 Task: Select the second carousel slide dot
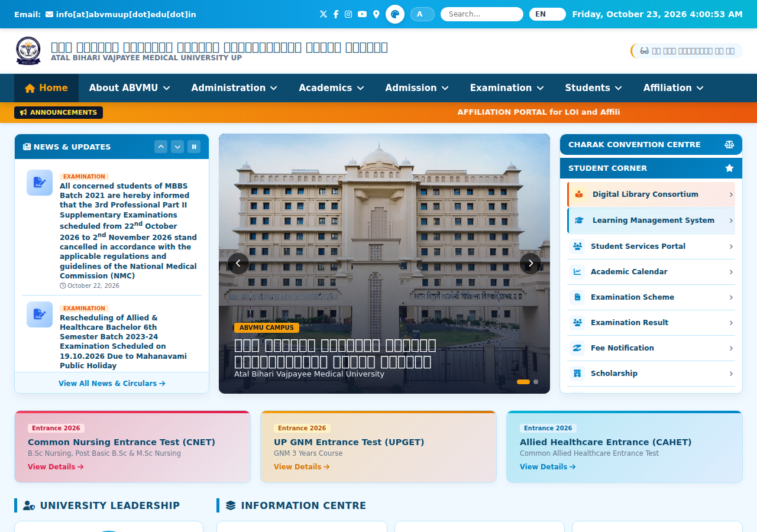pos(536,382)
